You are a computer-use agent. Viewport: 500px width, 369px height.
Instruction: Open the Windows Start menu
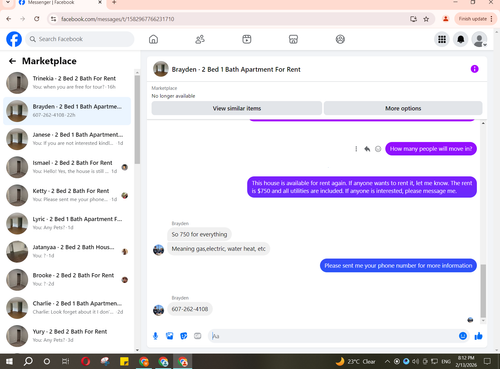click(9, 361)
